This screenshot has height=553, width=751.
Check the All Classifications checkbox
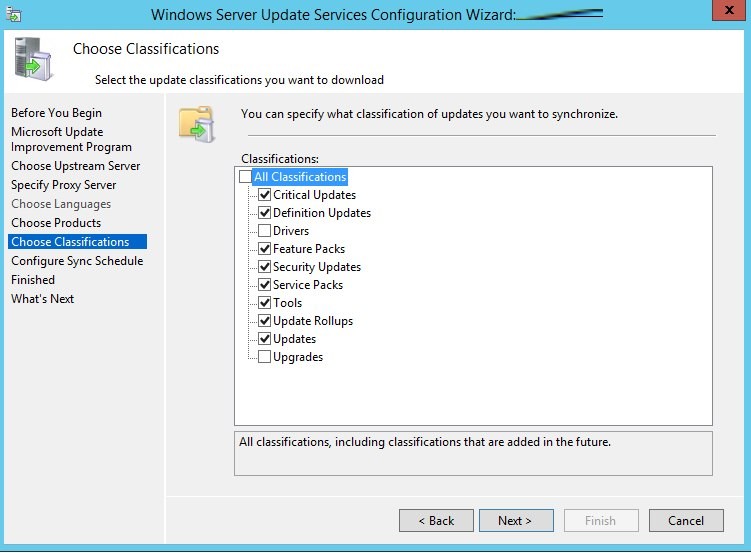tap(246, 177)
